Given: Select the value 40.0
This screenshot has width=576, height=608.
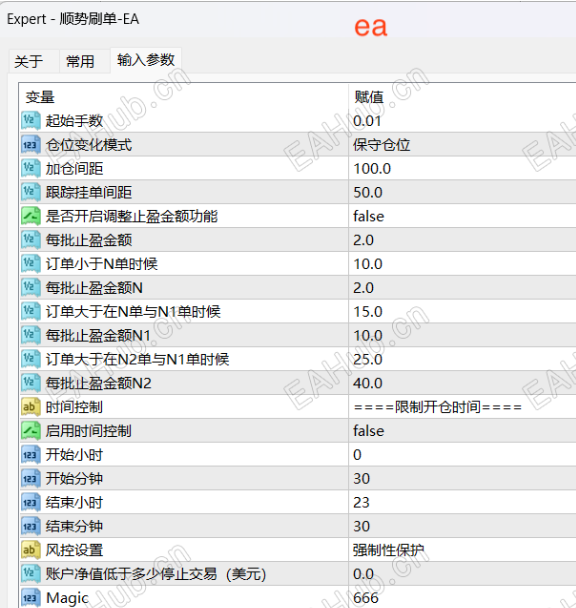Looking at the screenshot, I should pos(368,383).
